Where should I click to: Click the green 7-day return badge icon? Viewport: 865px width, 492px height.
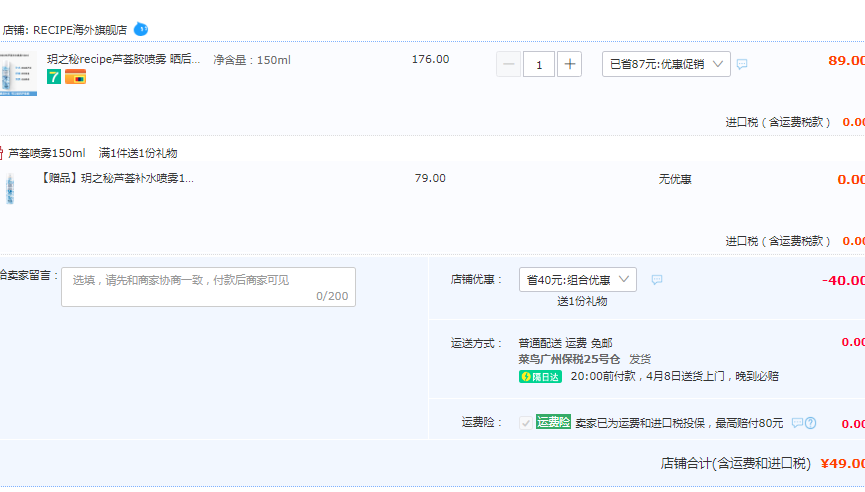54,77
